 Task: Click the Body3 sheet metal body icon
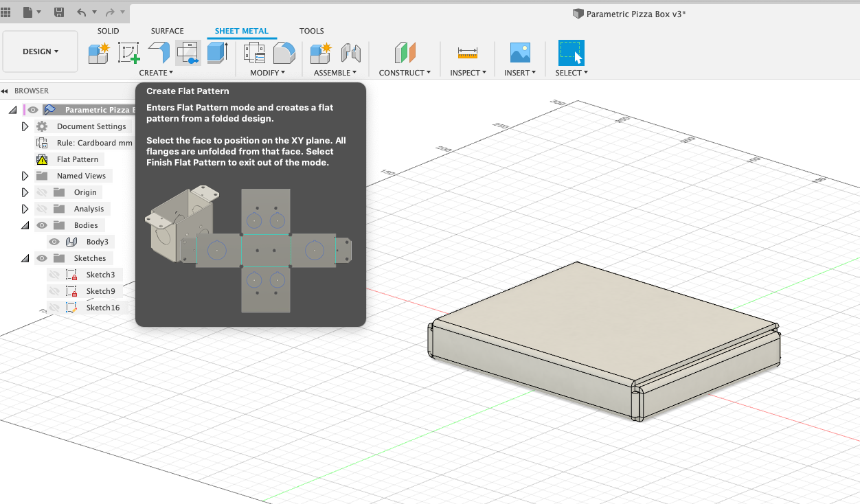pyautogui.click(x=71, y=242)
